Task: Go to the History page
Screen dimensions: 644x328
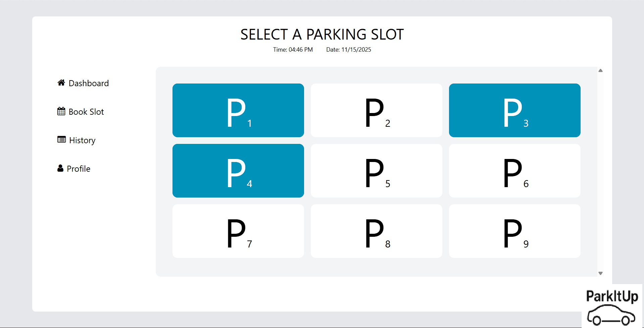Action: [x=82, y=140]
